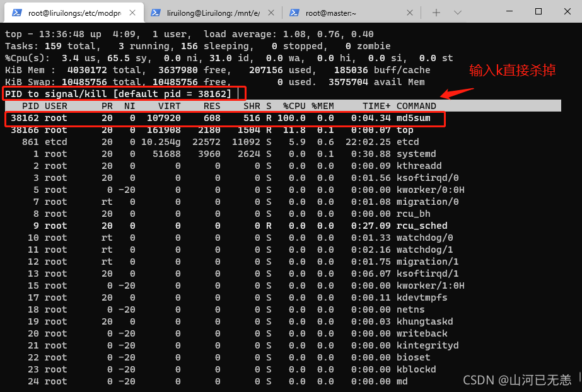
Task: Click the top command entry
Action: pyautogui.click(x=405, y=130)
